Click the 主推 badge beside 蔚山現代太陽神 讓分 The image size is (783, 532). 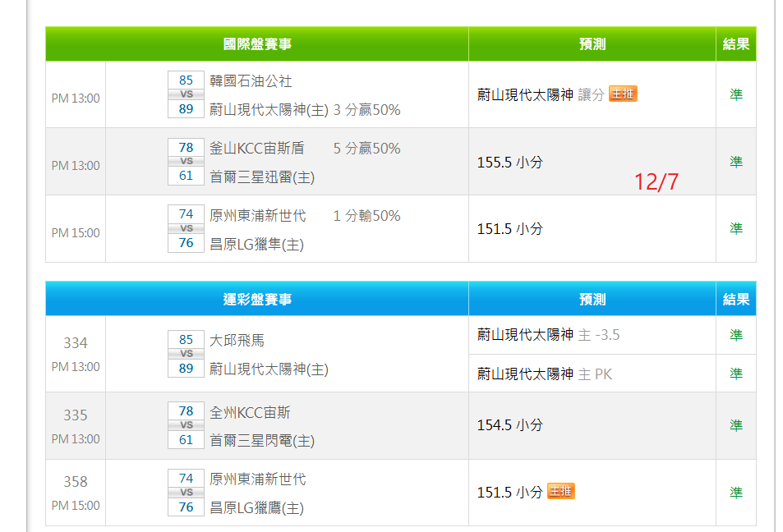click(623, 94)
